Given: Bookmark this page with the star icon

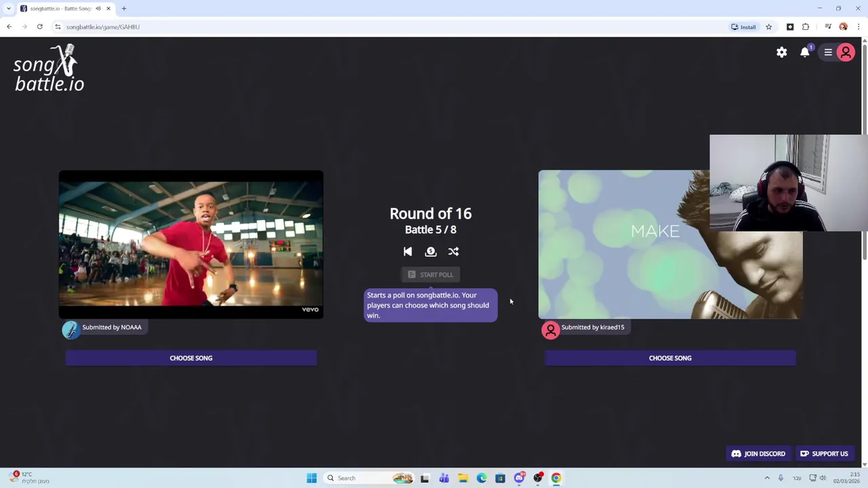Looking at the screenshot, I should click(769, 26).
